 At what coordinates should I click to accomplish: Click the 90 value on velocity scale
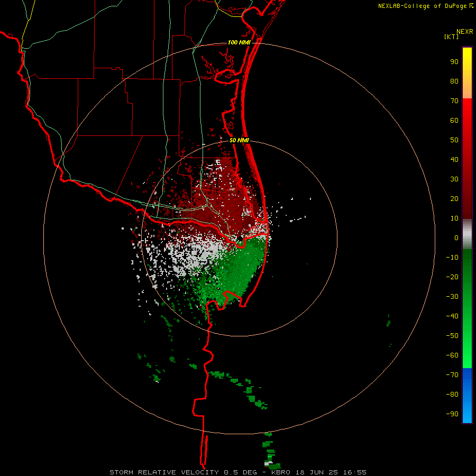[x=454, y=62]
